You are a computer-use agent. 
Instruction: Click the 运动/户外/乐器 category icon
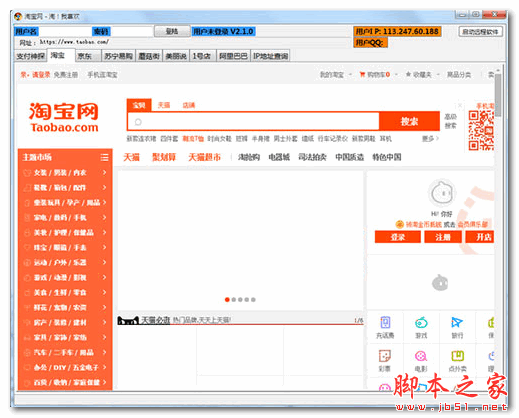pyautogui.click(x=27, y=263)
